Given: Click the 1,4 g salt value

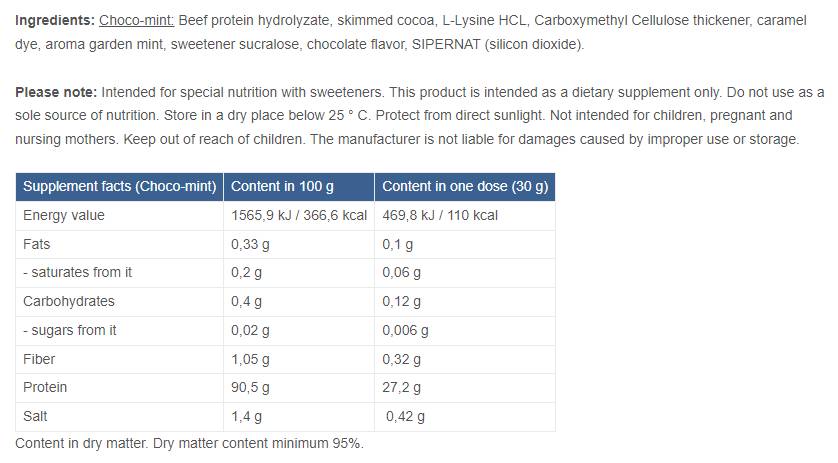Looking at the screenshot, I should (x=246, y=416).
